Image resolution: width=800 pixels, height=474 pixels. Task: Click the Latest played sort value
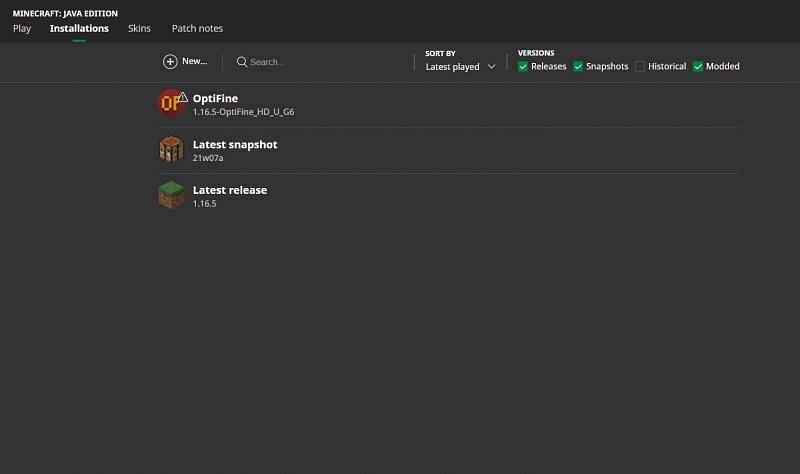(453, 67)
